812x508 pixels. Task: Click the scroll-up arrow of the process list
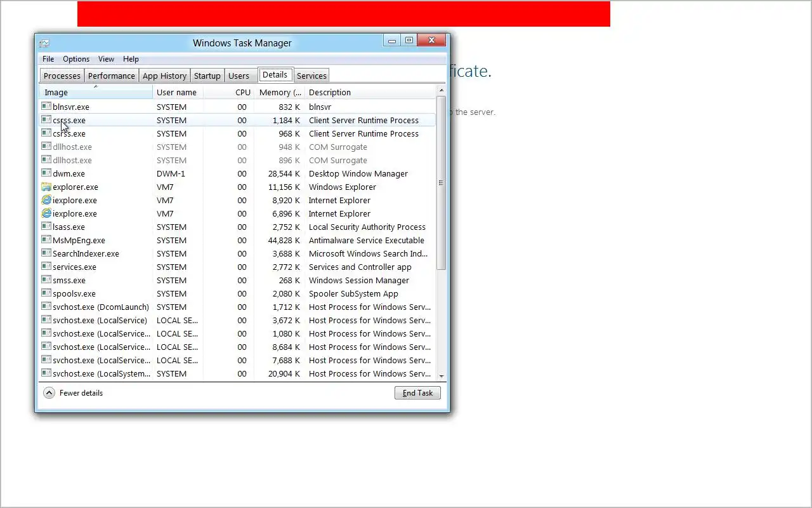coord(442,91)
